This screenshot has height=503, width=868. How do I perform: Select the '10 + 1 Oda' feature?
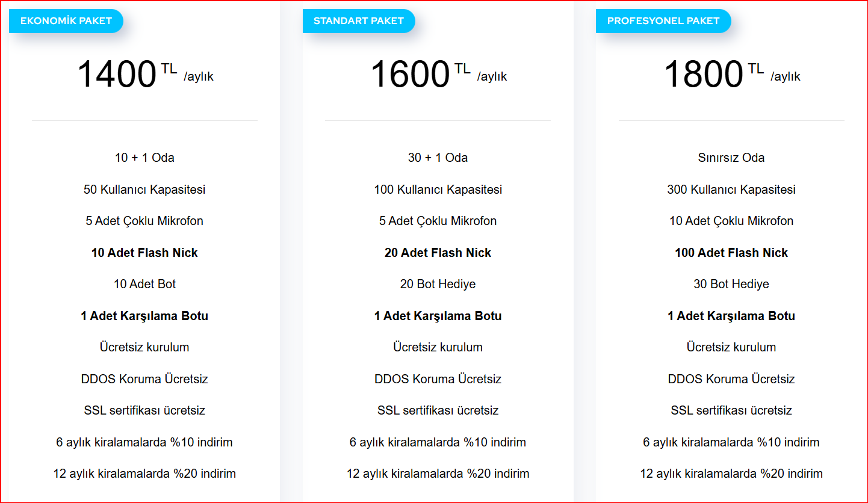144,158
